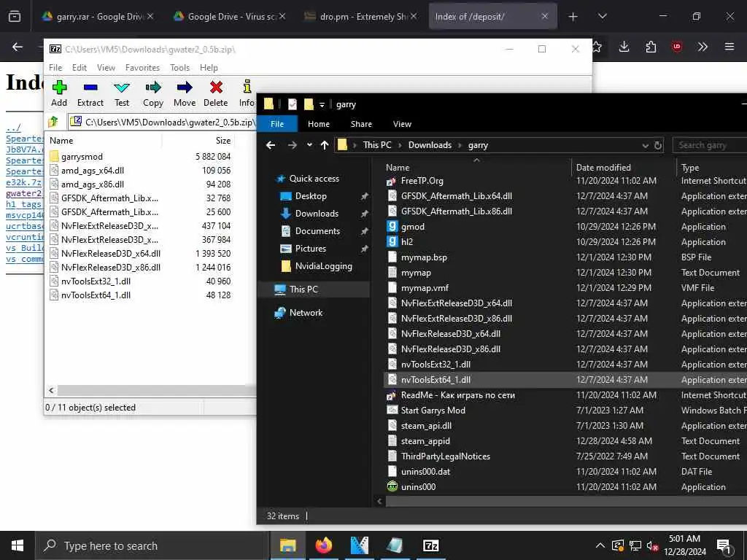Click the parent directory ../ link
The height and width of the screenshot is (560, 747).
point(13,128)
